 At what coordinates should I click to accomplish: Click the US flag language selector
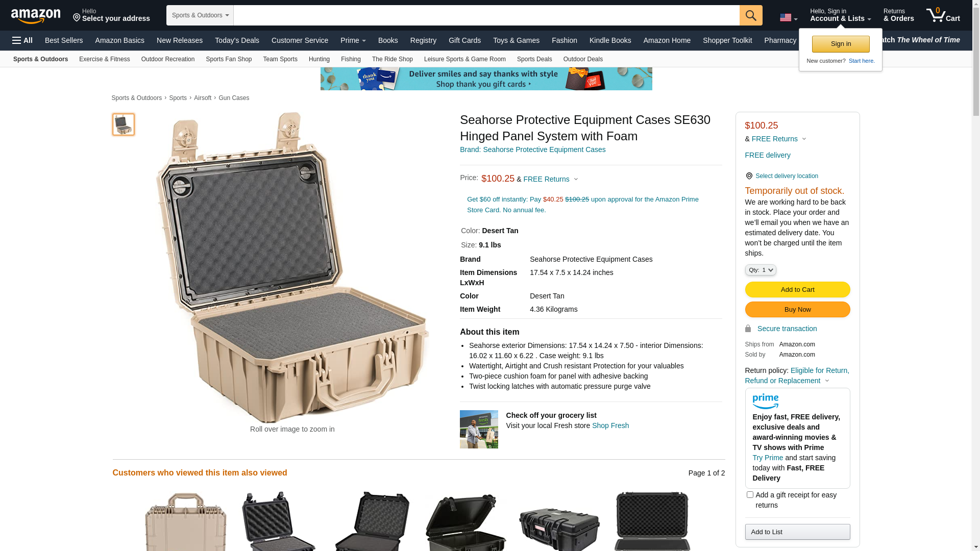point(789,18)
